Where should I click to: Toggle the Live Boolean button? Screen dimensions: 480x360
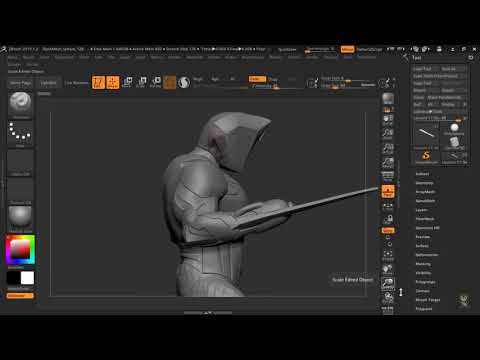[76, 83]
